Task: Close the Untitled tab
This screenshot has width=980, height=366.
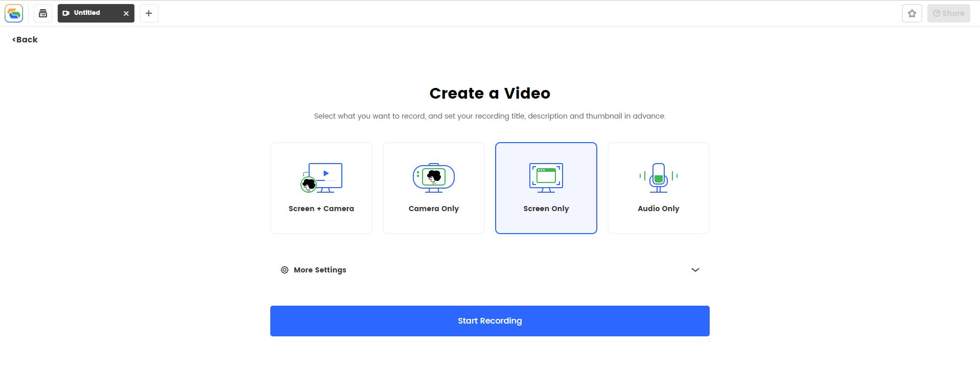Action: 126,13
